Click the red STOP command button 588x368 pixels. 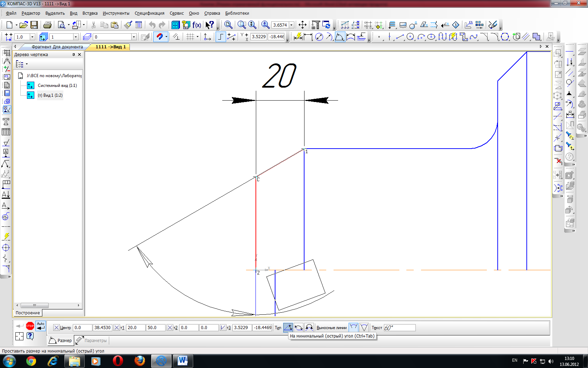(x=30, y=326)
